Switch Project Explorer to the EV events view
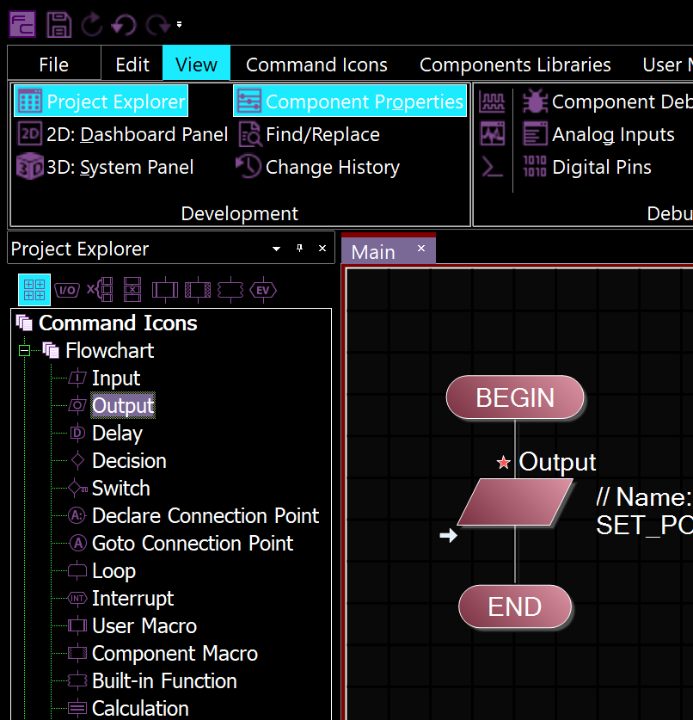Screen dimensions: 693x720 tap(263, 290)
